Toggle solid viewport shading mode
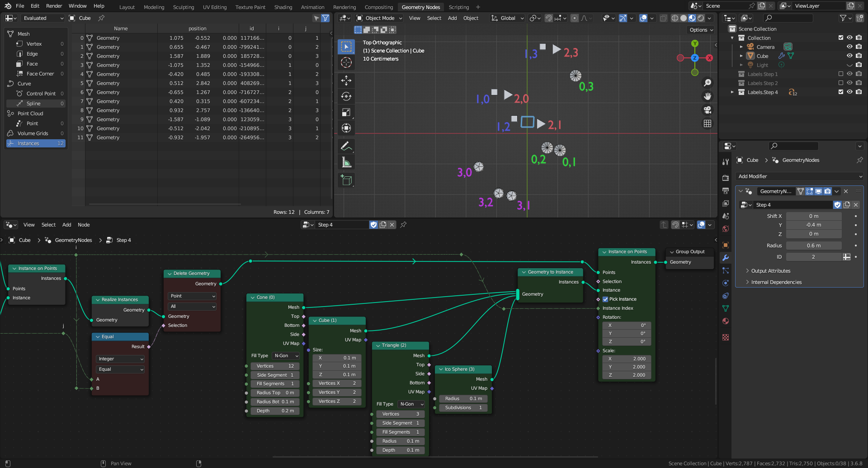 pos(684,18)
